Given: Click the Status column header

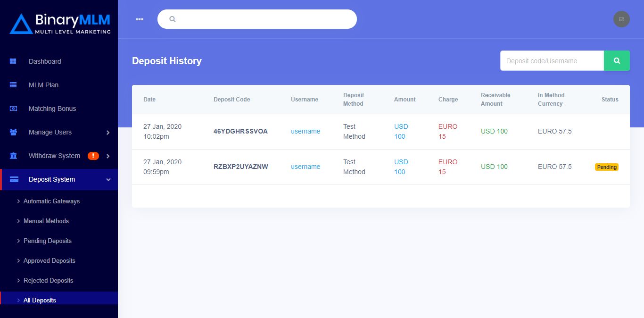Looking at the screenshot, I should 610,100.
